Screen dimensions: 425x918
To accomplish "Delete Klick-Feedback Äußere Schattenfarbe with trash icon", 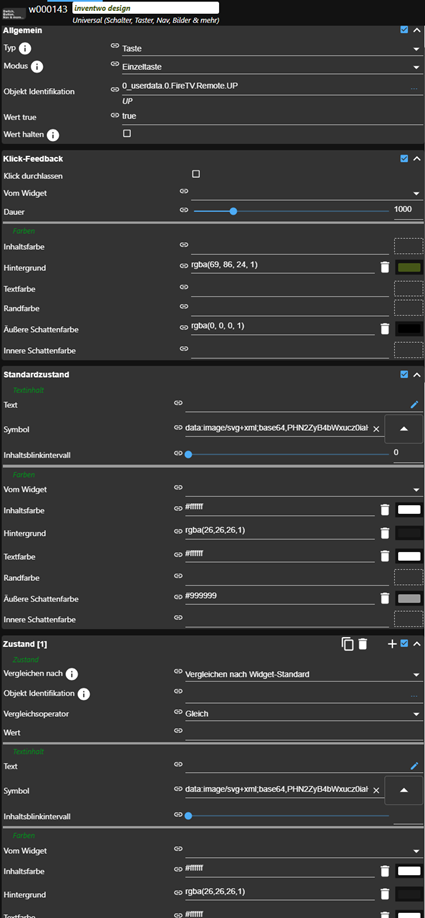I will 385,328.
